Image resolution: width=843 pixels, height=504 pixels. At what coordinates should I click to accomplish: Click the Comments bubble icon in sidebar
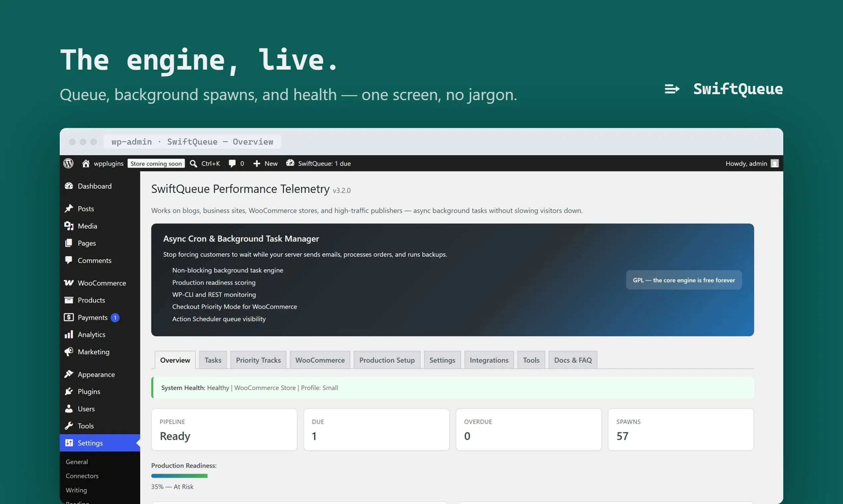69,260
